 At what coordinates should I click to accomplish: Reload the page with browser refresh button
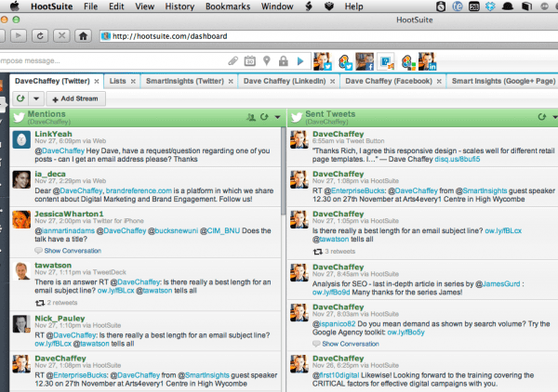40,36
